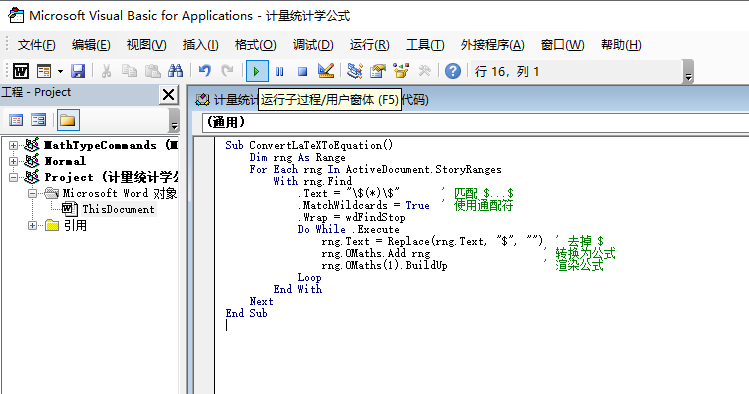
Task: Open the 插入(I) menu
Action: point(200,45)
